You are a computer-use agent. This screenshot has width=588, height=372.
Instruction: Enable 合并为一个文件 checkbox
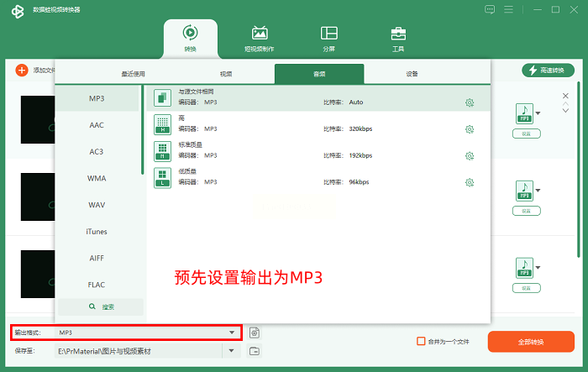[x=422, y=342]
